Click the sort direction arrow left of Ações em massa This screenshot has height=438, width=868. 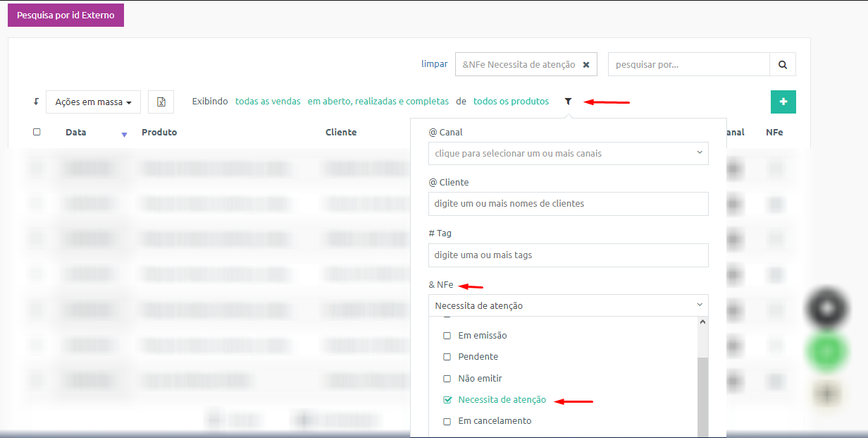[36, 102]
